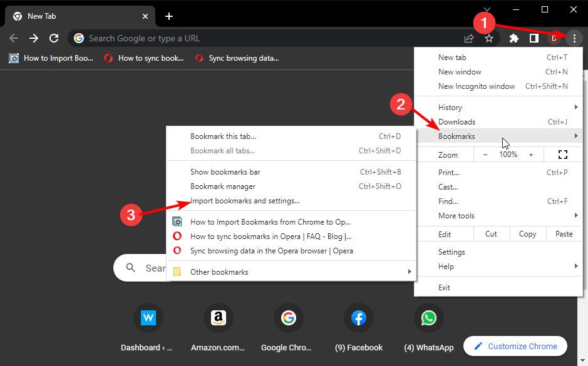Image resolution: width=588 pixels, height=366 pixels.
Task: Bookmark this page with star icon
Action: (489, 38)
